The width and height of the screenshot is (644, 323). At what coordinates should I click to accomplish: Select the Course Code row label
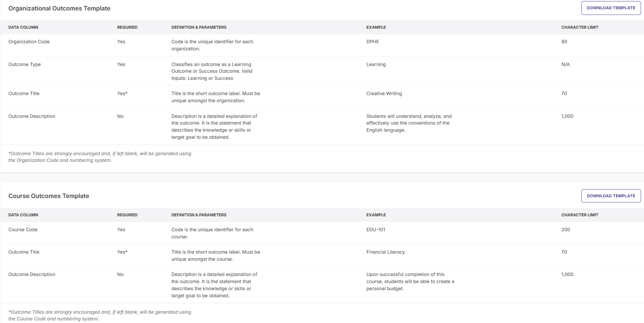[23, 230]
